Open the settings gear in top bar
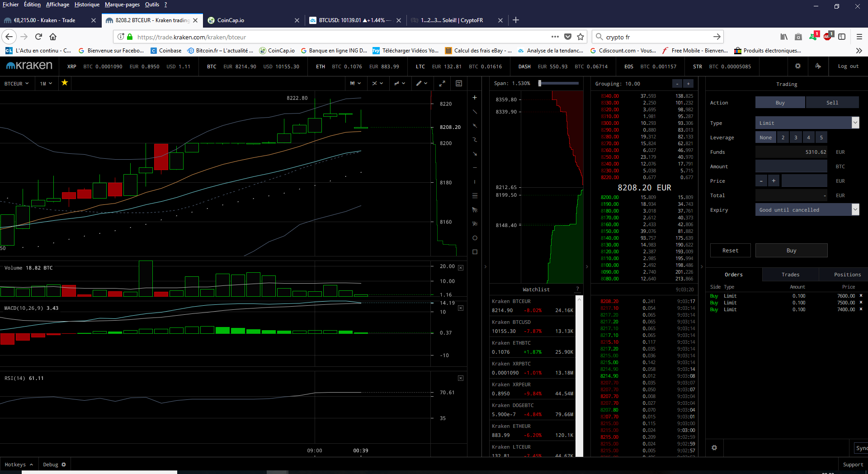The height and width of the screenshot is (474, 868). pos(798,66)
